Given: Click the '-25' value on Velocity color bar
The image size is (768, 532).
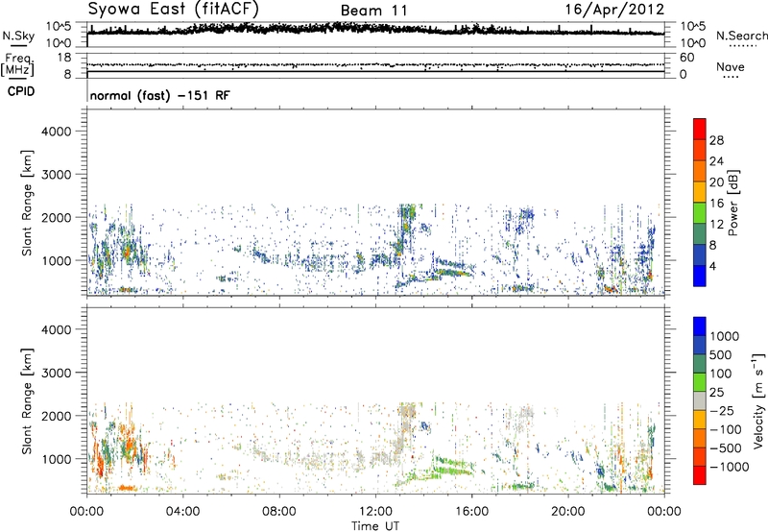Looking at the screenshot, I should click(x=724, y=411).
